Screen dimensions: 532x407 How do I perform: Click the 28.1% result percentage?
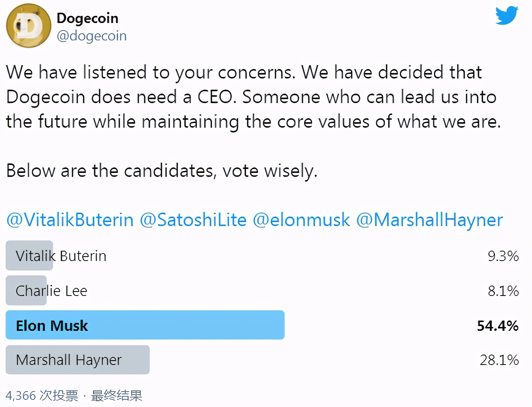coord(499,360)
